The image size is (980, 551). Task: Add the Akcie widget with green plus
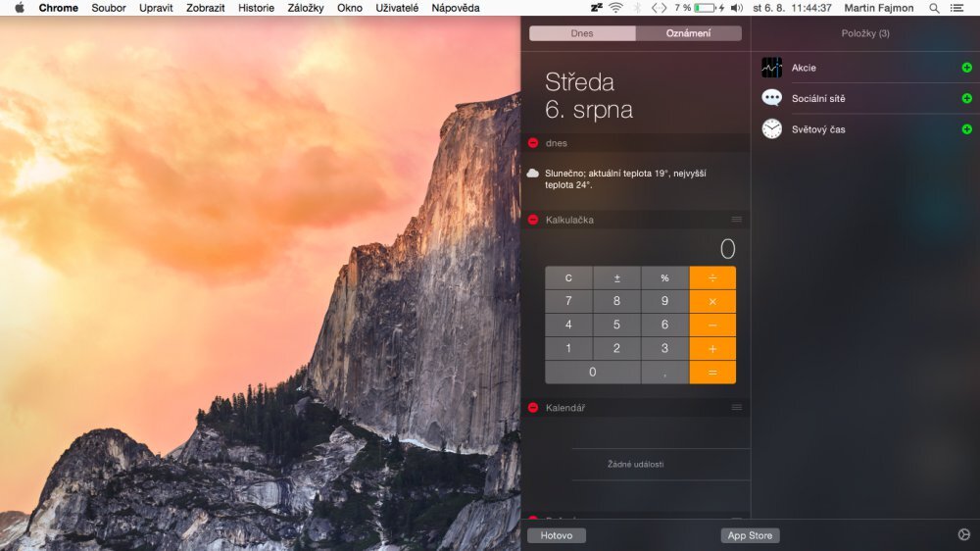click(966, 68)
